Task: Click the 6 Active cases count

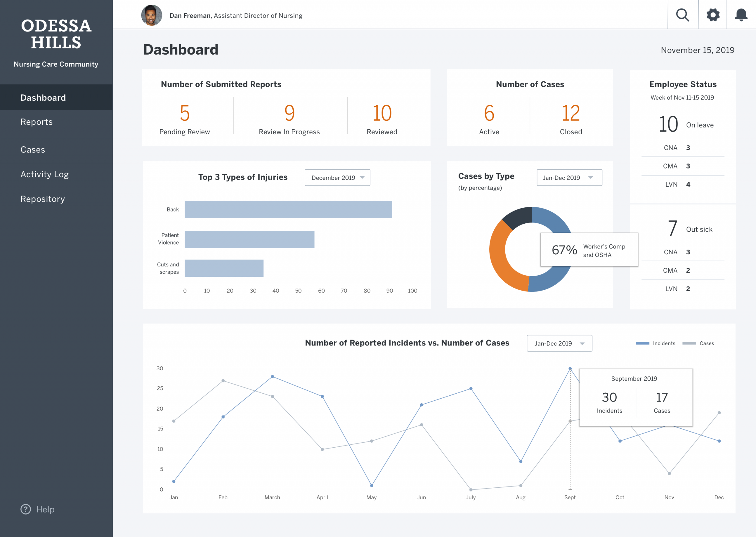Action: (489, 113)
